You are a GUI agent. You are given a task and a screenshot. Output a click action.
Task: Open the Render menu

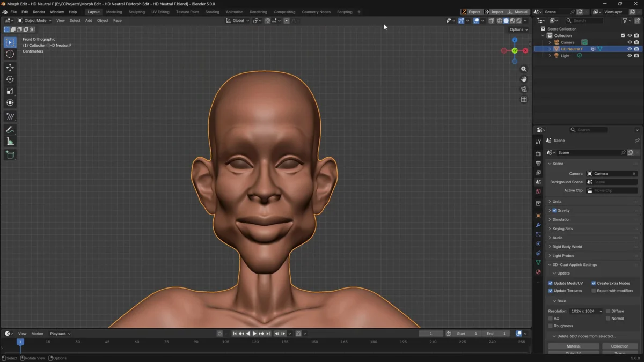pos(39,12)
